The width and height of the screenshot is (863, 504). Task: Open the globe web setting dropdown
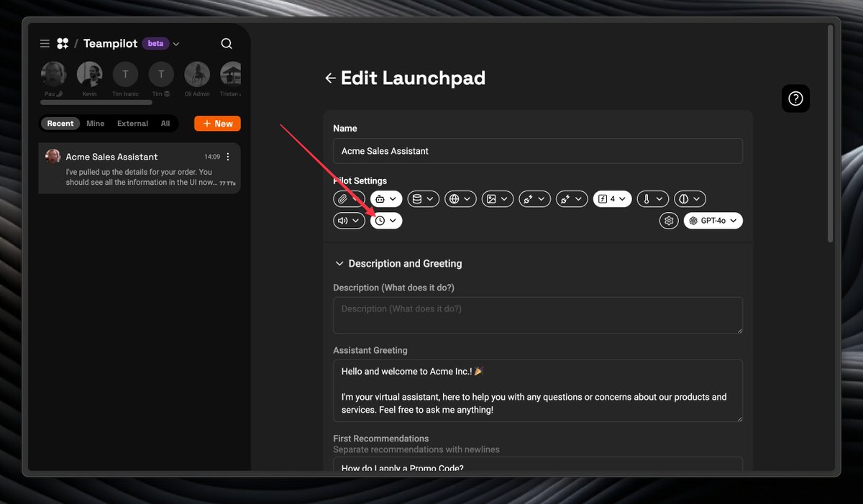click(x=460, y=199)
